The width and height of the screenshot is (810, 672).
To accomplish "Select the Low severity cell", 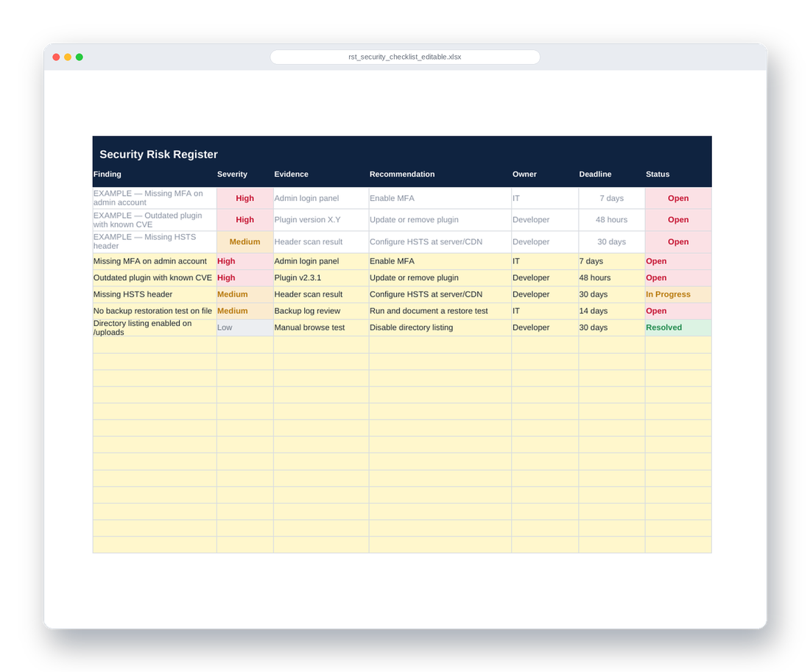I will click(x=245, y=328).
